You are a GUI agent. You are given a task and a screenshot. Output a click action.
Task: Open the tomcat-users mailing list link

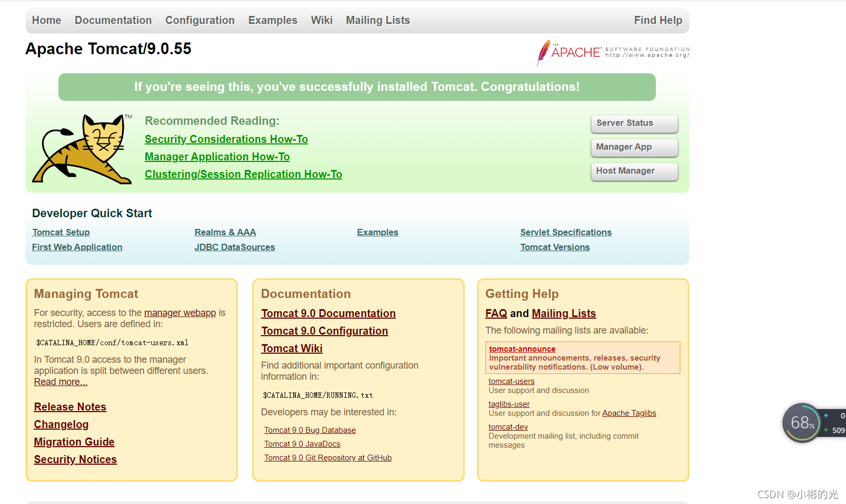(x=511, y=381)
